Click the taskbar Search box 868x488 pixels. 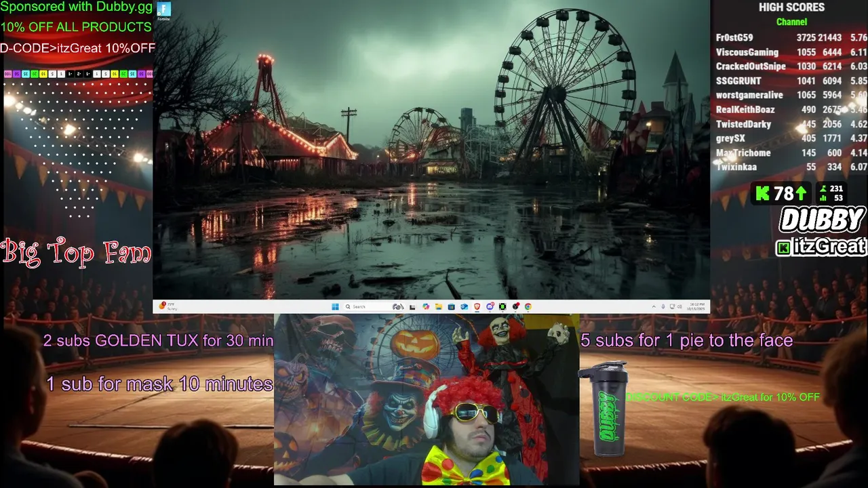[374, 306]
